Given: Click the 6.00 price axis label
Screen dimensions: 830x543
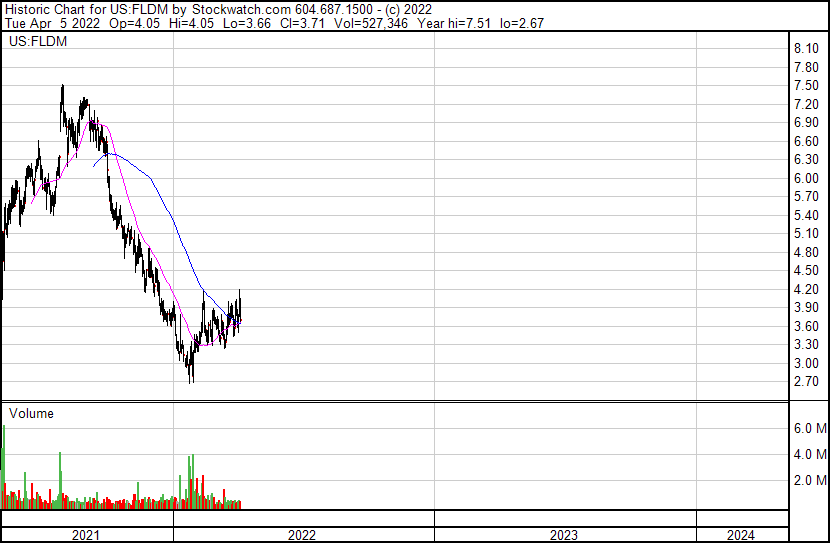Looking at the screenshot, I should pyautogui.click(x=806, y=178).
